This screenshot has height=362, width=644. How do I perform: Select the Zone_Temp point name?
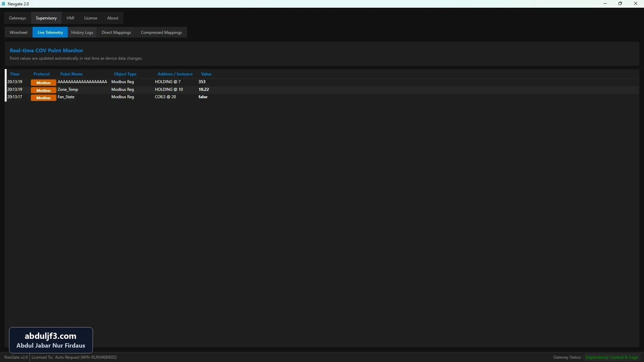[68, 89]
